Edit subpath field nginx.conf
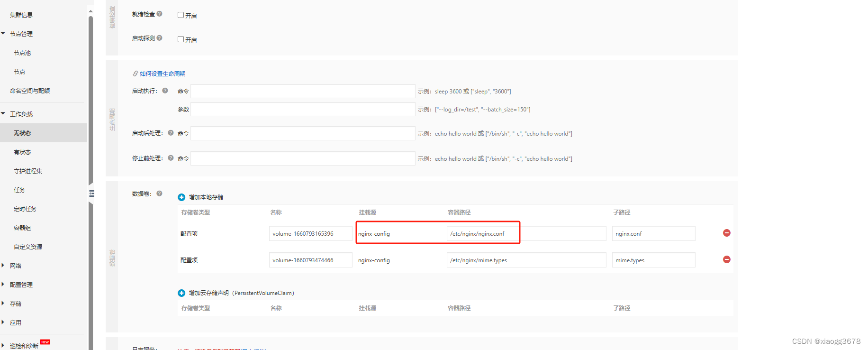The height and width of the screenshot is (350, 868). 654,233
